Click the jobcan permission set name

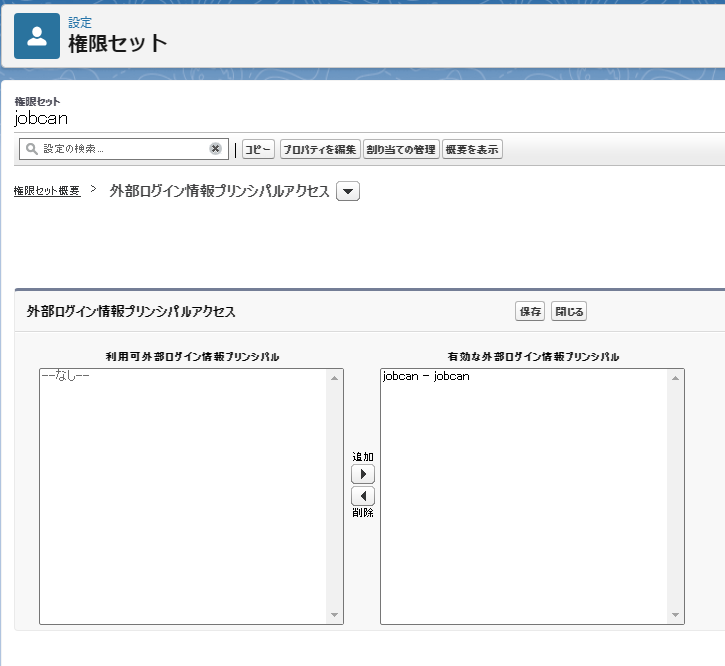tap(41, 119)
